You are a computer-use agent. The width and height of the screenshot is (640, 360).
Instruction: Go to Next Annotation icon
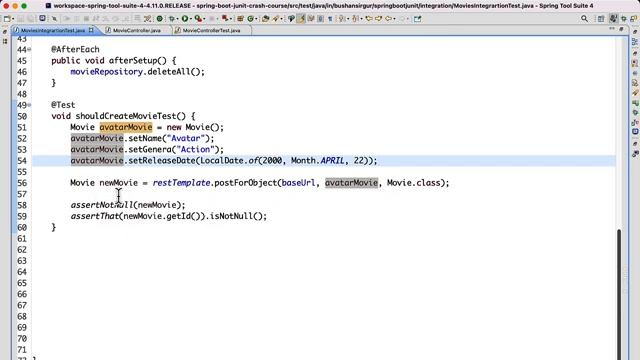(341, 19)
